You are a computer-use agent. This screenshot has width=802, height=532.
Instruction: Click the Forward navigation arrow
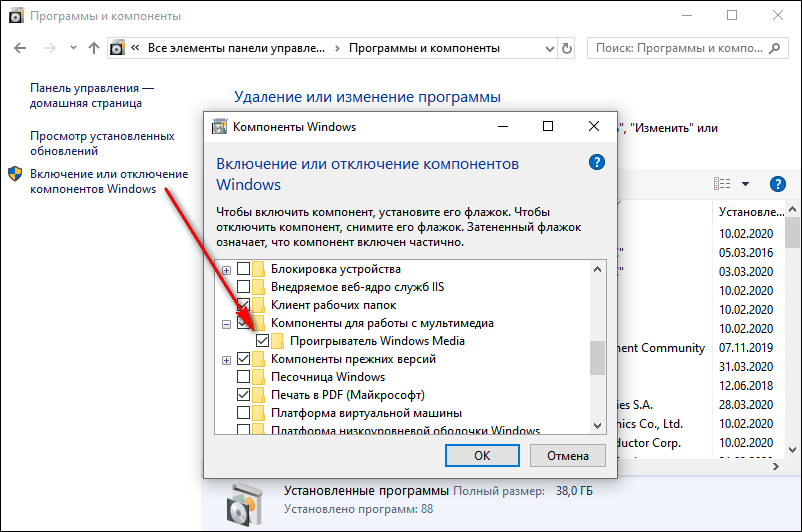point(50,48)
